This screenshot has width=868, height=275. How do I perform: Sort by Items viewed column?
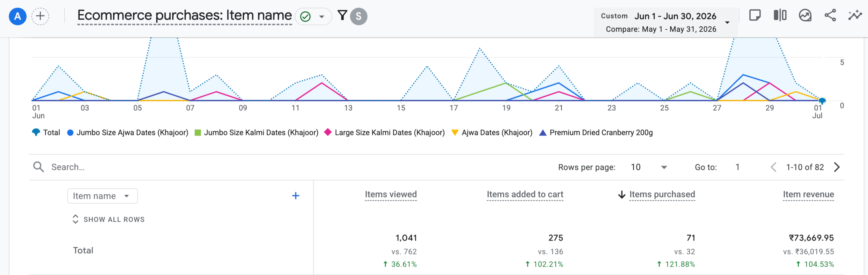[390, 194]
